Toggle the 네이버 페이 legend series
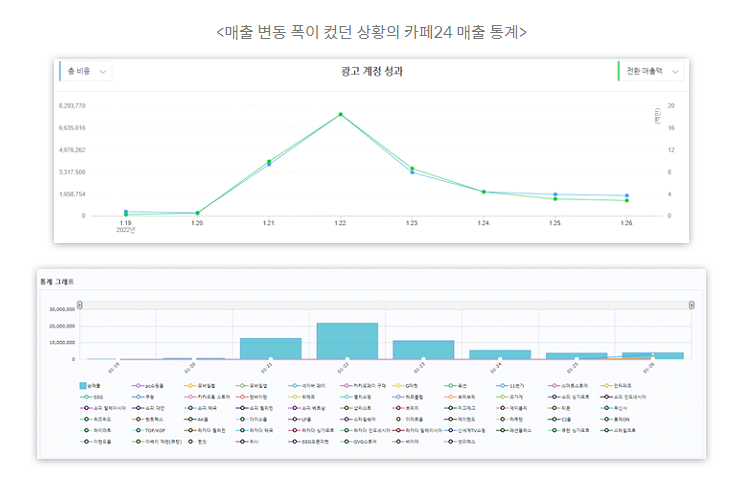Image resolution: width=748 pixels, height=483 pixels. tap(307, 386)
